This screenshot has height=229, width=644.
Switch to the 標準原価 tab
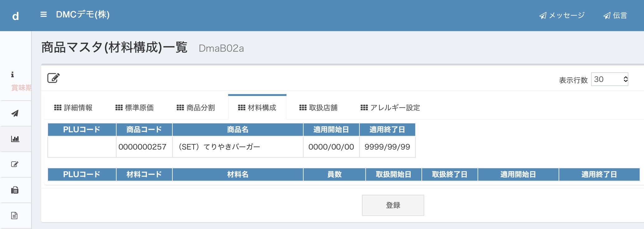134,108
